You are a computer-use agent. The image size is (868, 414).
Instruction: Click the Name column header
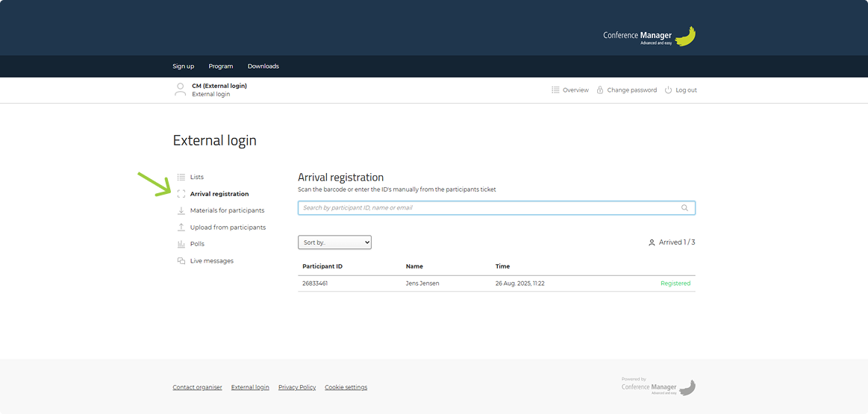pyautogui.click(x=414, y=266)
